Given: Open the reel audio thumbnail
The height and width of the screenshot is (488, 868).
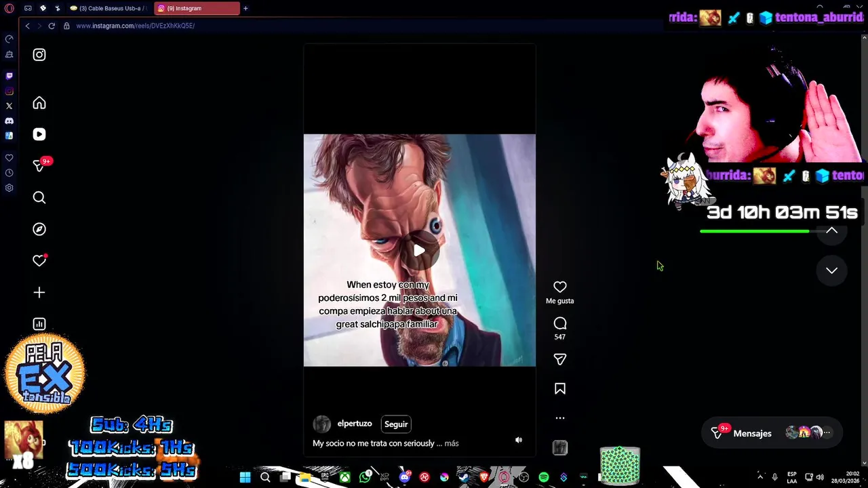Looking at the screenshot, I should click(560, 447).
